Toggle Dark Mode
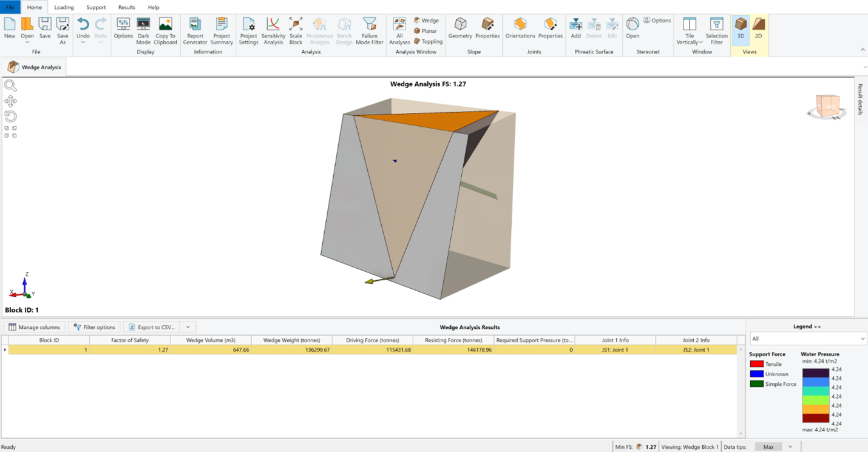The width and height of the screenshot is (868, 452). [x=143, y=30]
